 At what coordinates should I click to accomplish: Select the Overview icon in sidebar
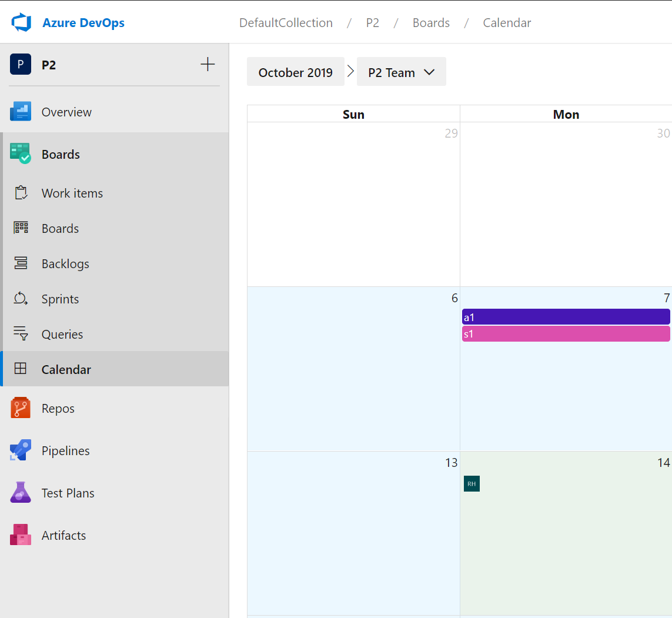22,112
